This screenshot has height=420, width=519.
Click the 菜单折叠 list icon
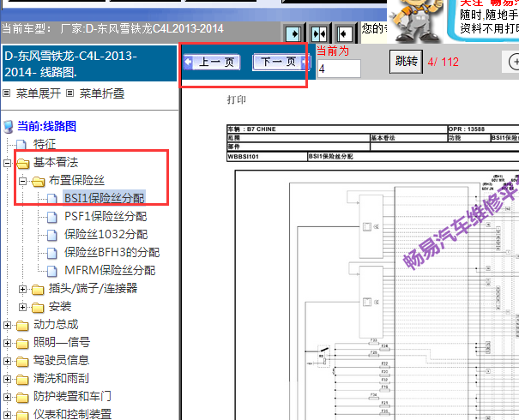tap(69, 93)
